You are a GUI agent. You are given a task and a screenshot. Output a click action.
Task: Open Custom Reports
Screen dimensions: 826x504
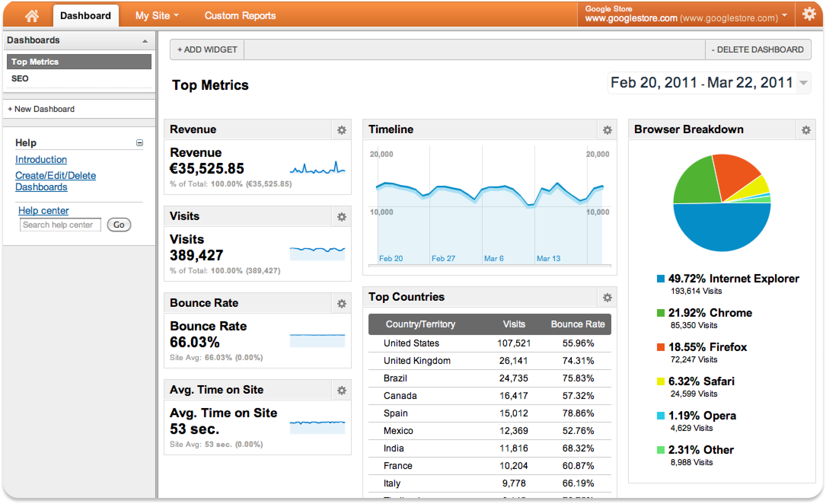(x=240, y=16)
